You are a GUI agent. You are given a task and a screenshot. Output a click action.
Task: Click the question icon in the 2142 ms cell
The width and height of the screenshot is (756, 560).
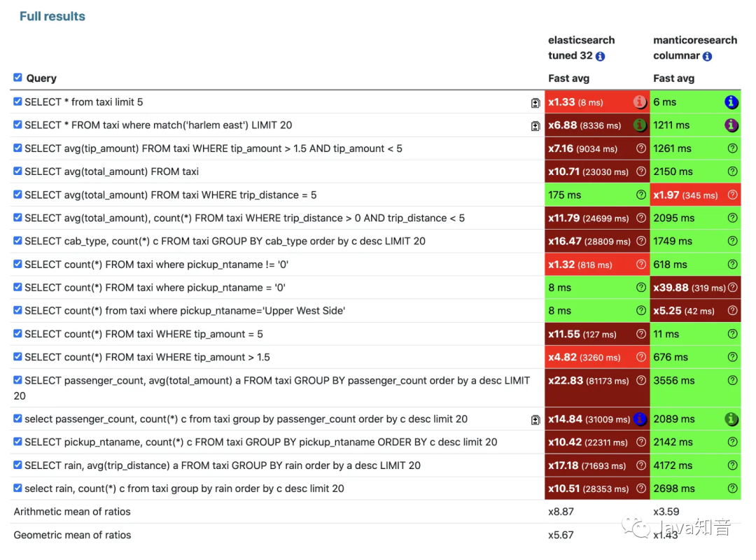tap(732, 442)
